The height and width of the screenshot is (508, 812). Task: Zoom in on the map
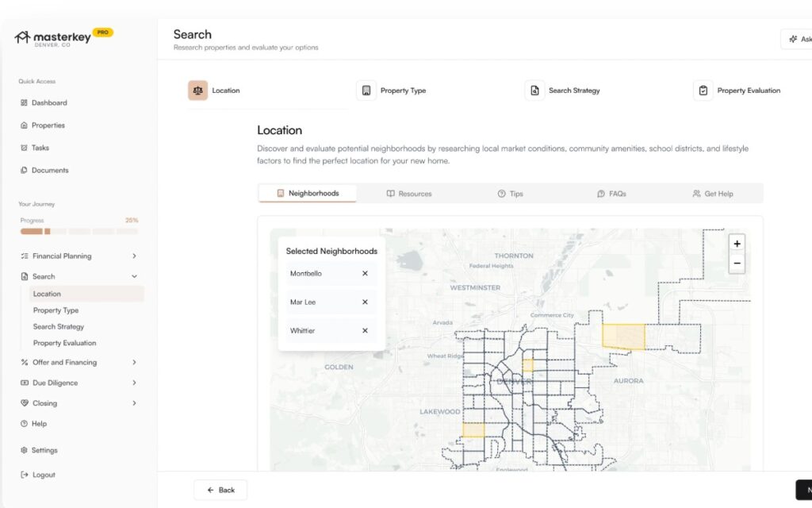(737, 244)
